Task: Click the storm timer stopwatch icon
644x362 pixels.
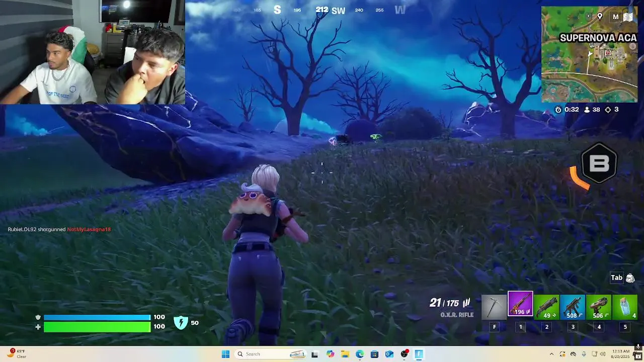Action: pos(558,110)
